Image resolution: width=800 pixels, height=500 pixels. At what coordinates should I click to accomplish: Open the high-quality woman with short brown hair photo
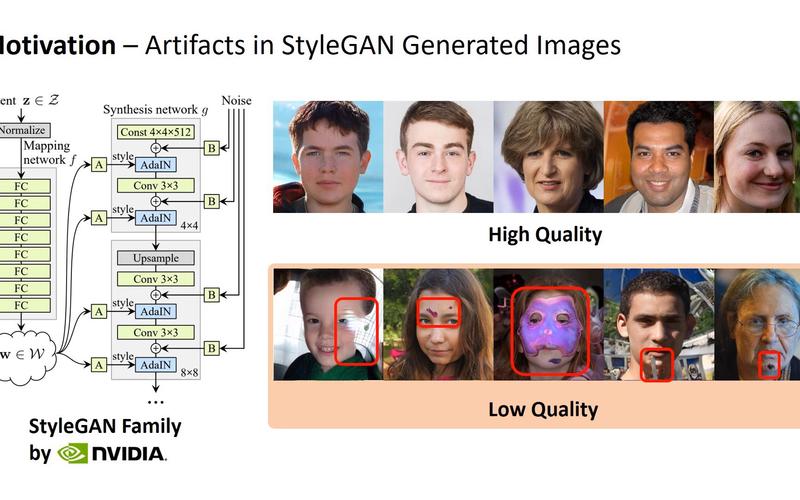pos(548,157)
